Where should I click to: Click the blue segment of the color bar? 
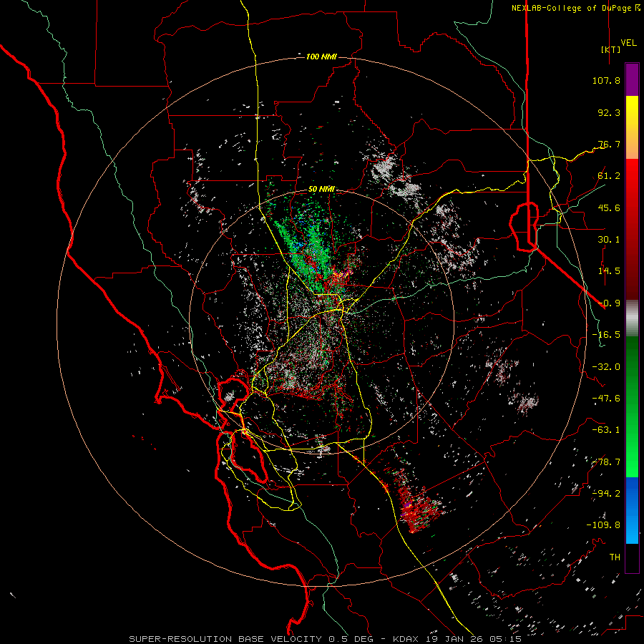click(632, 510)
